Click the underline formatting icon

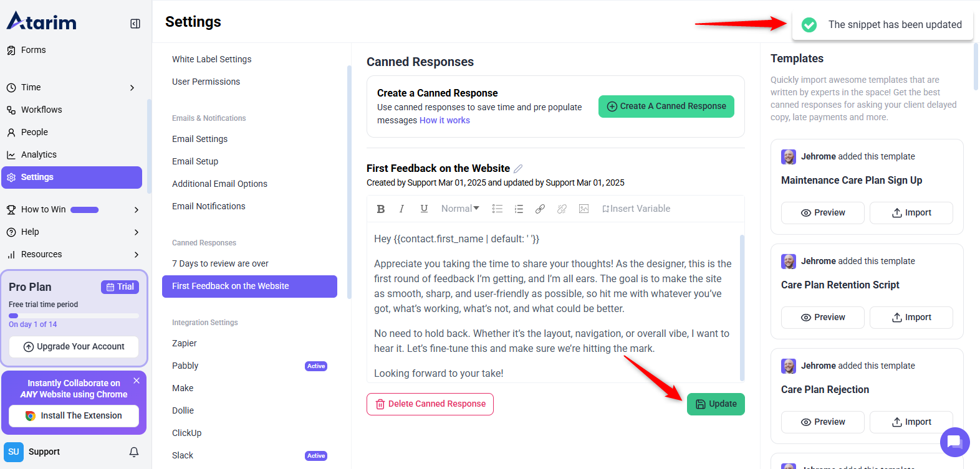click(x=424, y=209)
